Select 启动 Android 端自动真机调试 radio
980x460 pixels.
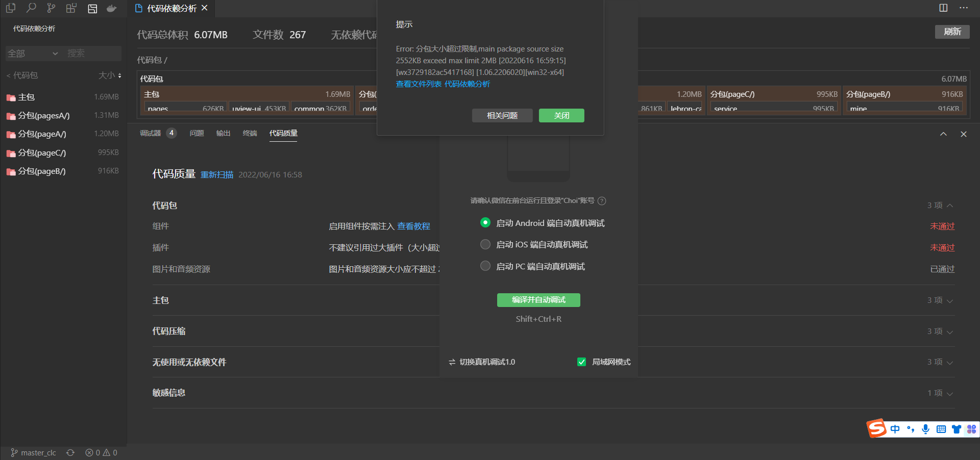tap(485, 222)
